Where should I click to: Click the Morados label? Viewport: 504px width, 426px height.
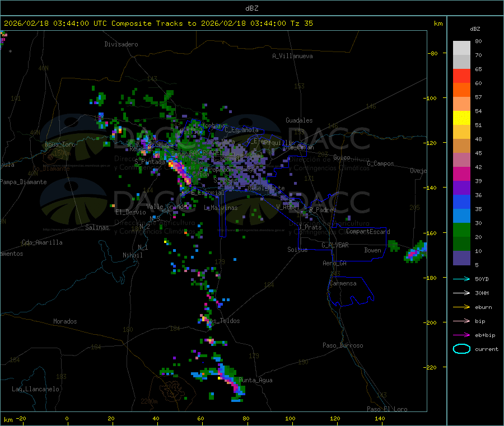(x=65, y=321)
